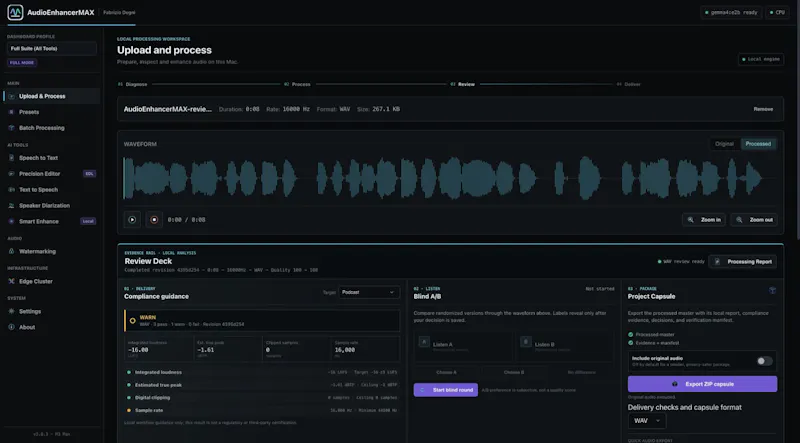
Task: Click the Integrated loudness check row
Action: click(262, 372)
